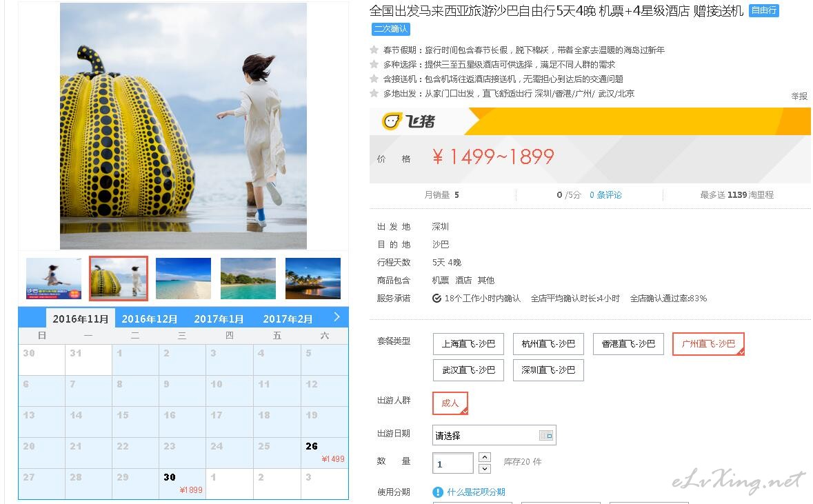
Task: Click the Fliggy (飞猪) logo icon
Action: click(392, 121)
